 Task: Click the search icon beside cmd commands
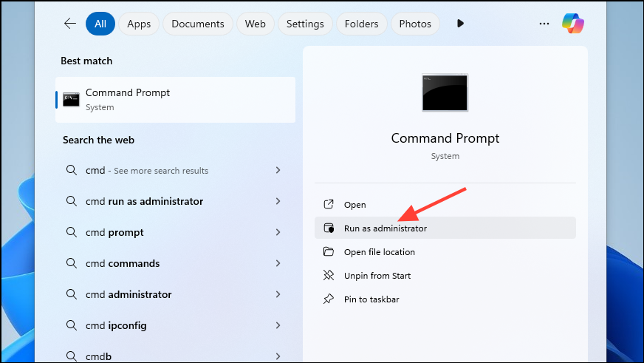pos(72,263)
